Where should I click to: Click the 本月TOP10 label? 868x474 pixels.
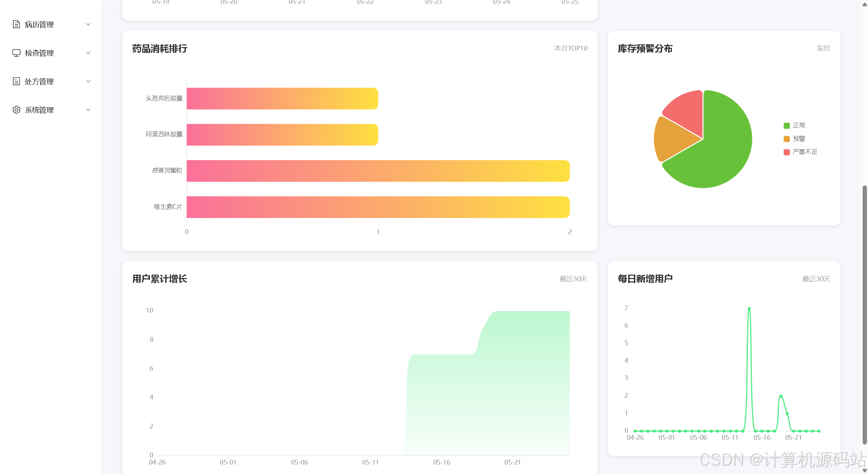[x=571, y=48]
